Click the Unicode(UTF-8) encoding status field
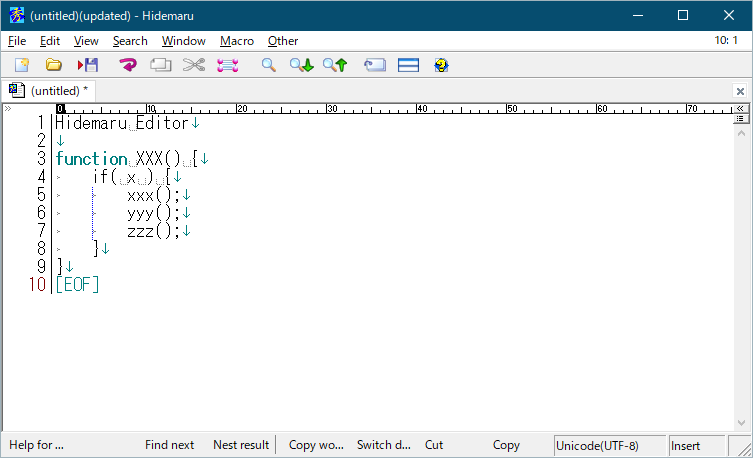The image size is (753, 458). pyautogui.click(x=609, y=446)
